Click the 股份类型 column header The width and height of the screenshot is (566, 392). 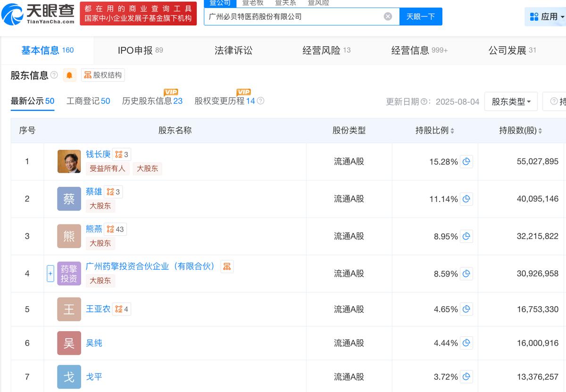coord(349,131)
